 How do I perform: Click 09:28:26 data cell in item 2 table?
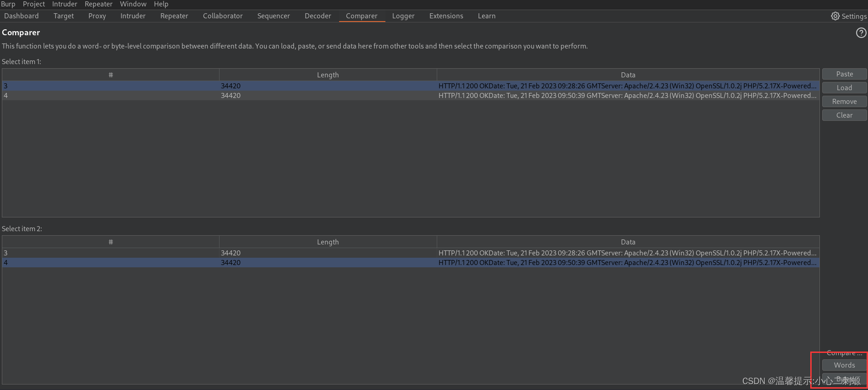click(627, 253)
